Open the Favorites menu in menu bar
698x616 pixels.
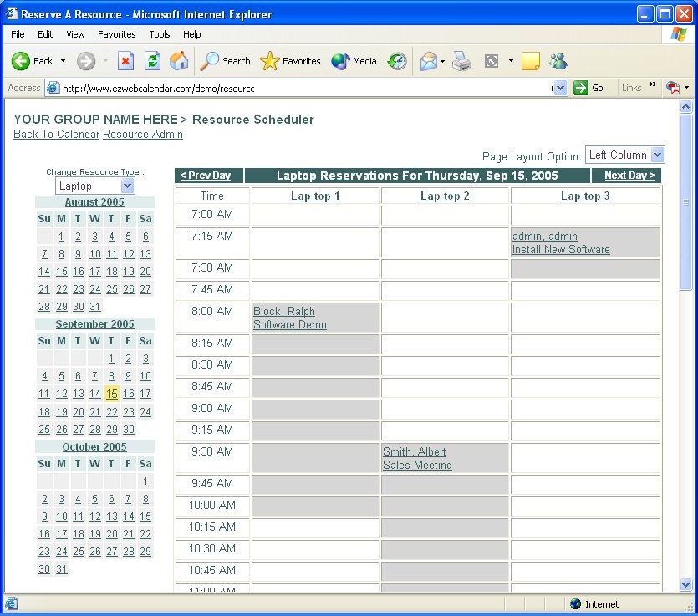pyautogui.click(x=116, y=34)
